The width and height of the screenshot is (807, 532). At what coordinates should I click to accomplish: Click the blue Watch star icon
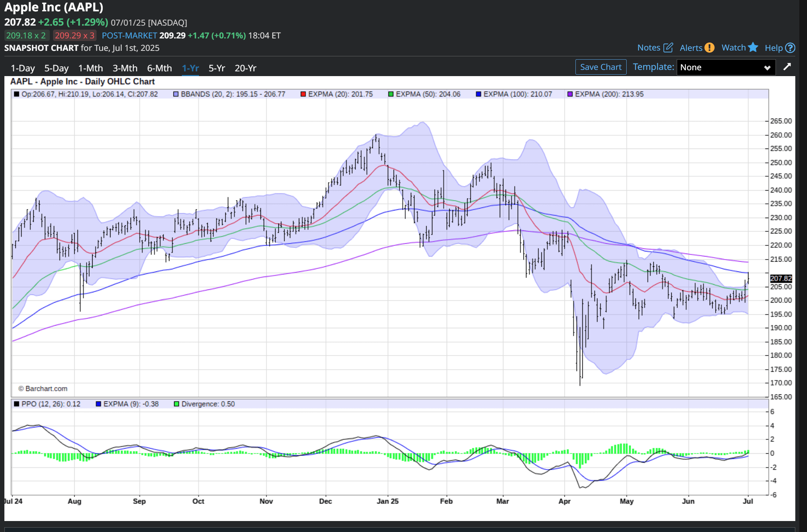click(x=753, y=48)
